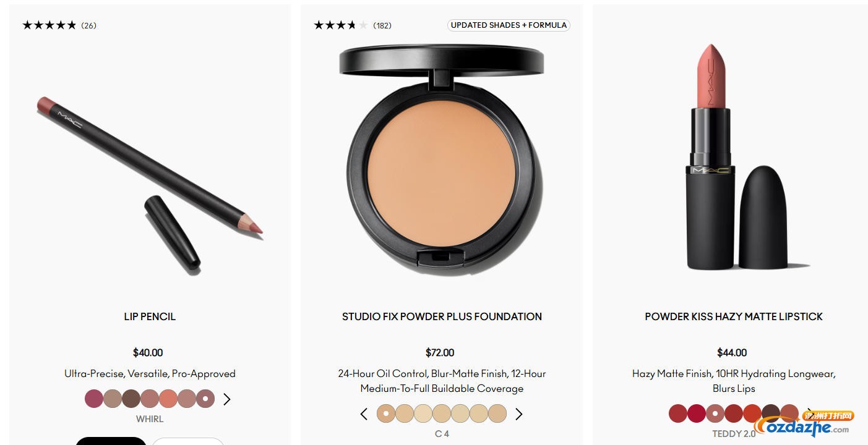The height and width of the screenshot is (445, 868).
Task: Select the first deep red lipstick shade swatch
Action: tap(678, 413)
